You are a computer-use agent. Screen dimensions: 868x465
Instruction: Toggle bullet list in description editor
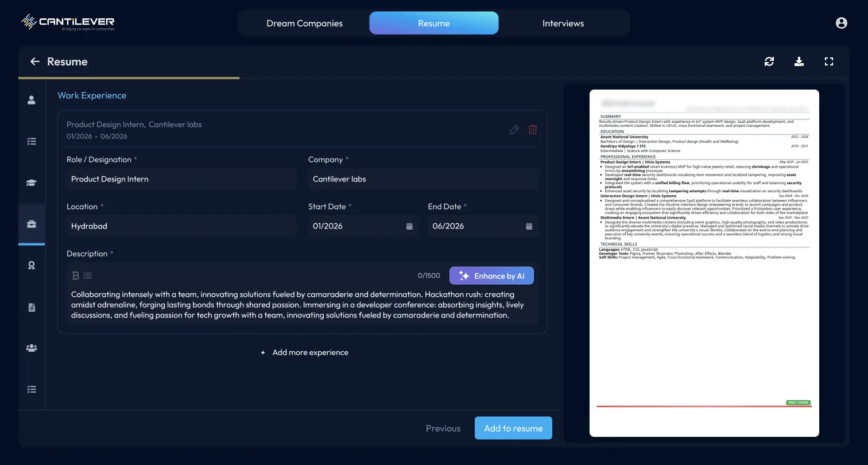[x=87, y=276]
